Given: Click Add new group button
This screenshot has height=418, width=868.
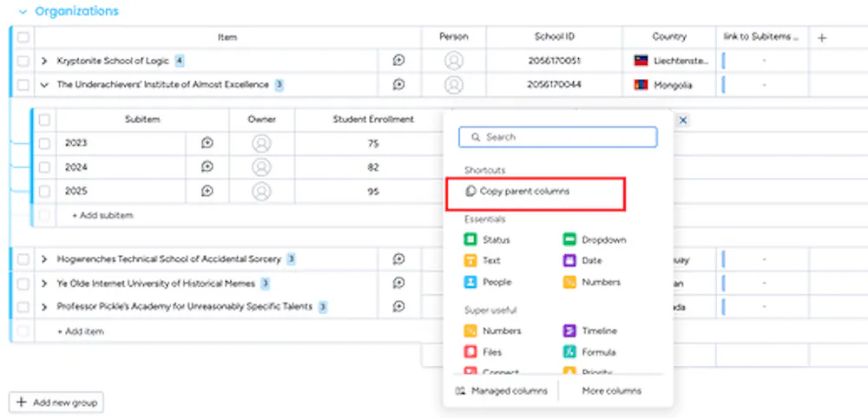Looking at the screenshot, I should [56, 402].
